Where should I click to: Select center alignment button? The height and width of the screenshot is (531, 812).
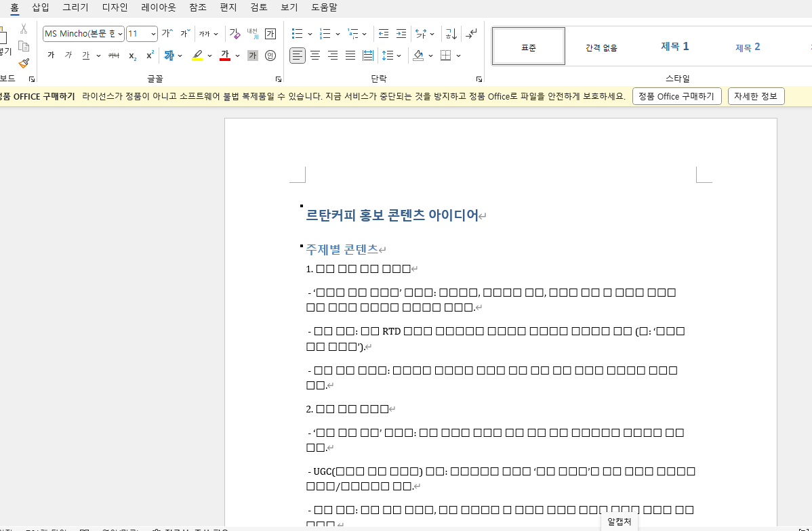315,56
